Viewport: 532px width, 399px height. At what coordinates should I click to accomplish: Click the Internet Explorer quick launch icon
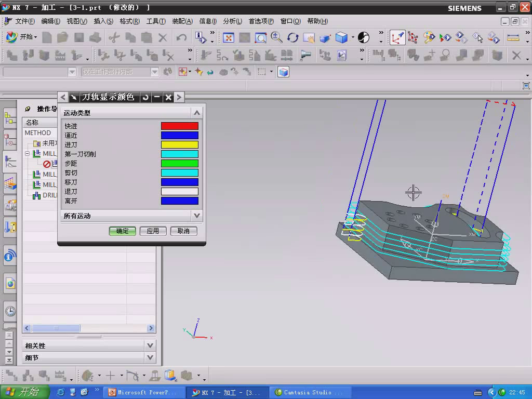pyautogui.click(x=60, y=392)
